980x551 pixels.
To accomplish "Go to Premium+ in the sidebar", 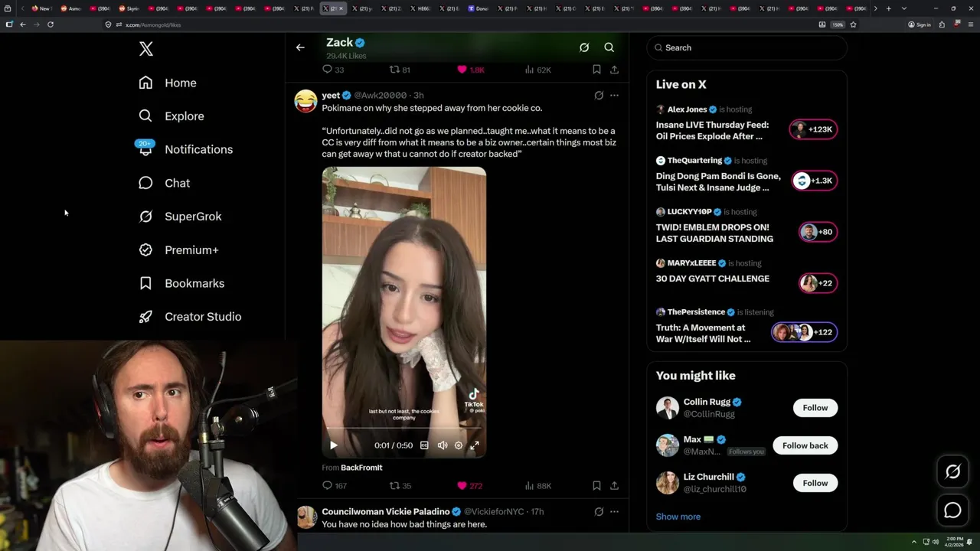I will 178,250.
